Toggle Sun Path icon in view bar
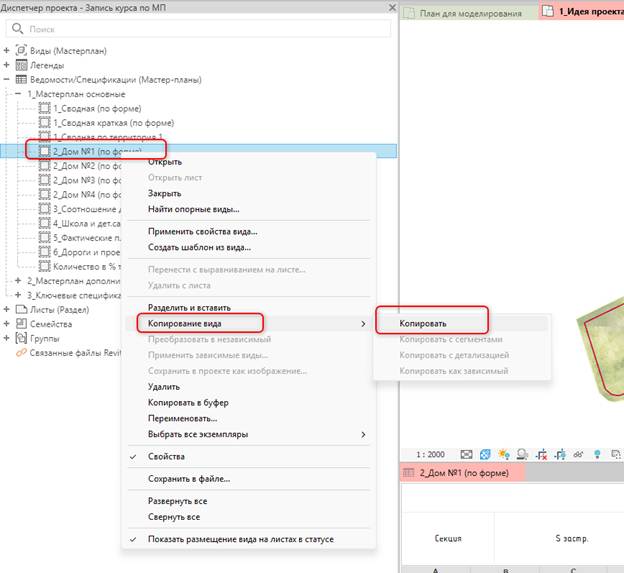This screenshot has height=573, width=624. [x=503, y=454]
